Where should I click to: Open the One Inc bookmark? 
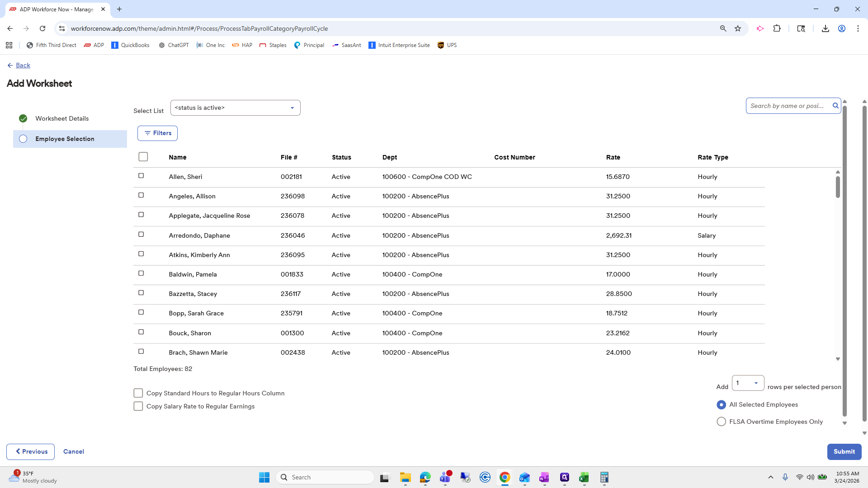coord(210,45)
